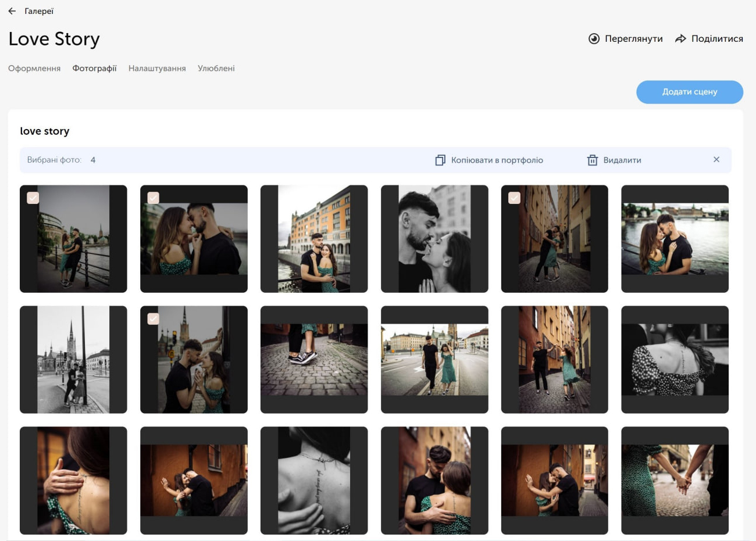The width and height of the screenshot is (756, 541).
Task: Switch to the Фотографії tab
Action: click(x=94, y=69)
